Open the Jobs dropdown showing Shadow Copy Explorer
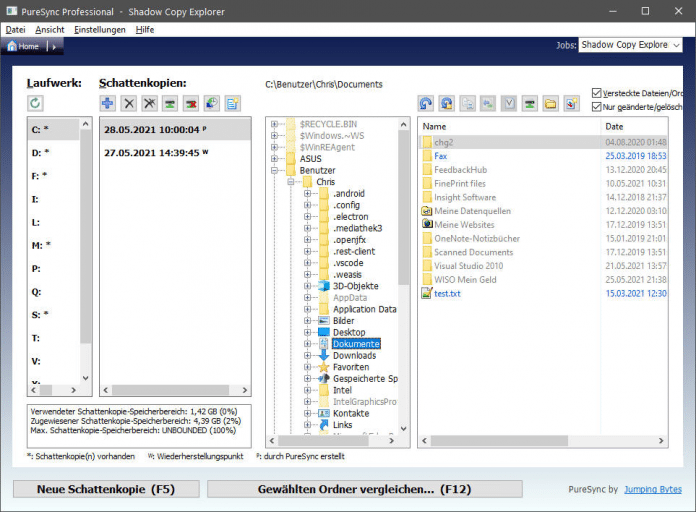696x512 pixels. click(x=630, y=45)
